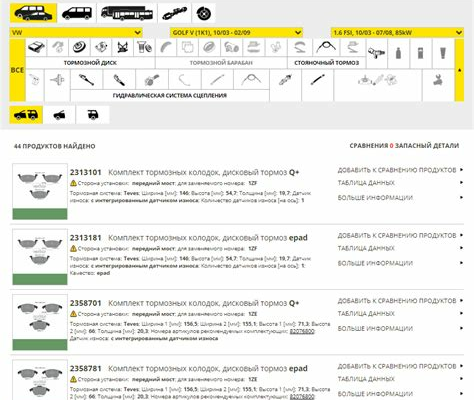This screenshot has height=400, width=474.
Task: Filter by front axle icon
Action: [x=59, y=115]
